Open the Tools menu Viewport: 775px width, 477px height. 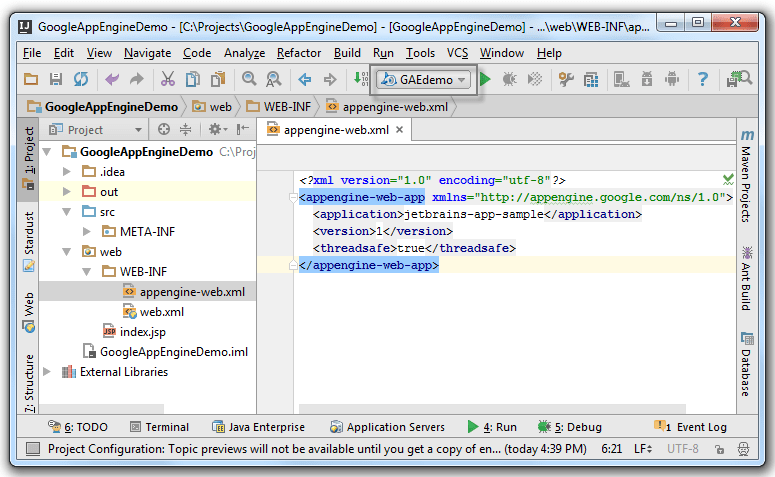(420, 53)
